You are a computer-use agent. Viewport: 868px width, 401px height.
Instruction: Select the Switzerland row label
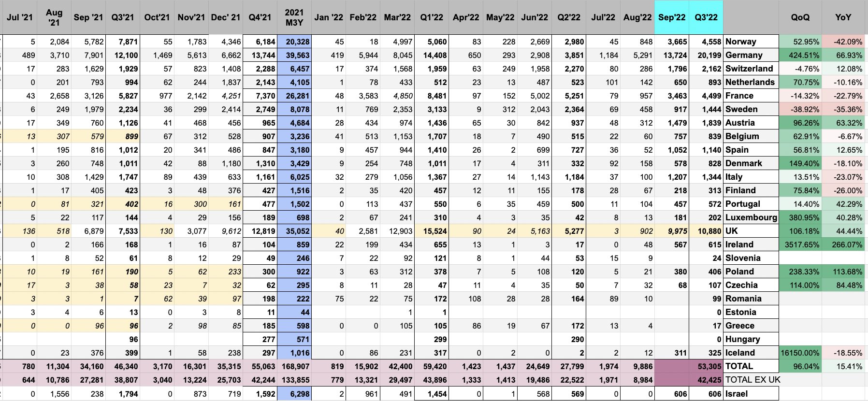coord(751,69)
